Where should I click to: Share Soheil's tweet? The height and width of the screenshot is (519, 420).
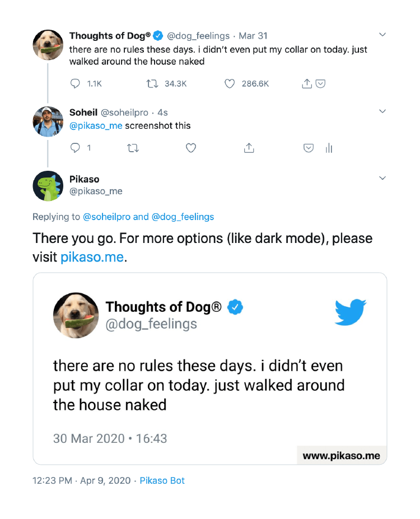(249, 148)
